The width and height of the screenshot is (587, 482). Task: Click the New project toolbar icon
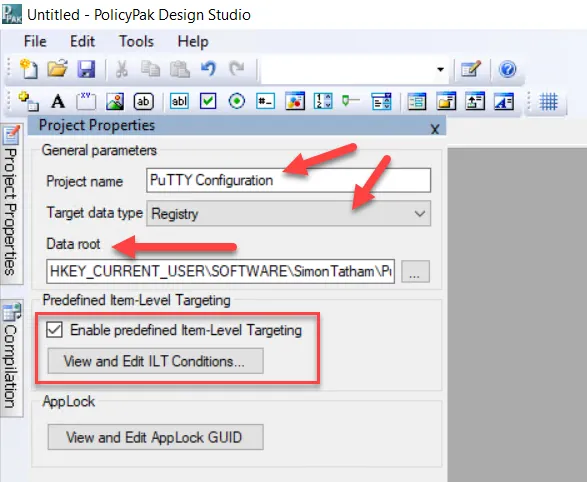[x=29, y=69]
